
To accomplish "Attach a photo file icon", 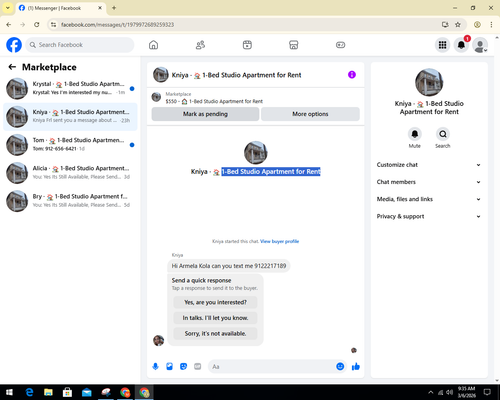I will 170,367.
